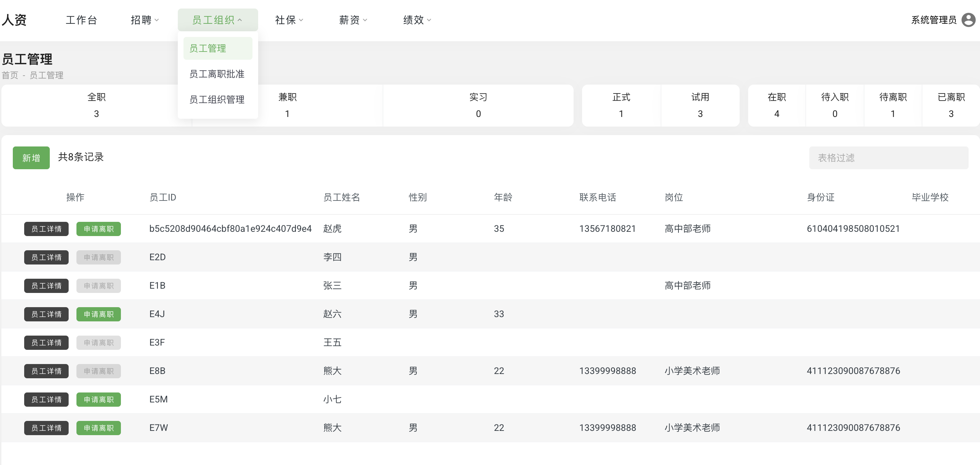This screenshot has width=980, height=465.
Task: Filter by the 全职 statistics card
Action: (x=96, y=105)
